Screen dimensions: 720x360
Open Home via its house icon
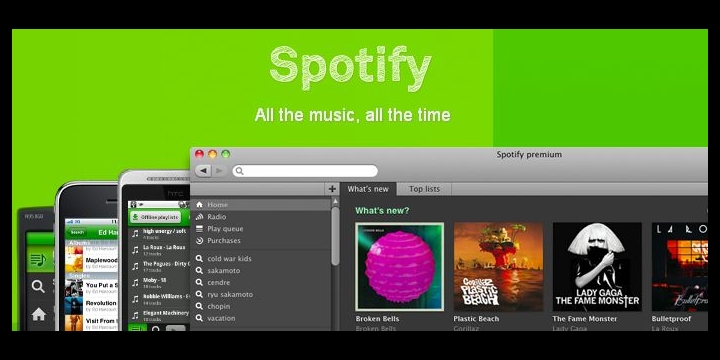[199, 205]
